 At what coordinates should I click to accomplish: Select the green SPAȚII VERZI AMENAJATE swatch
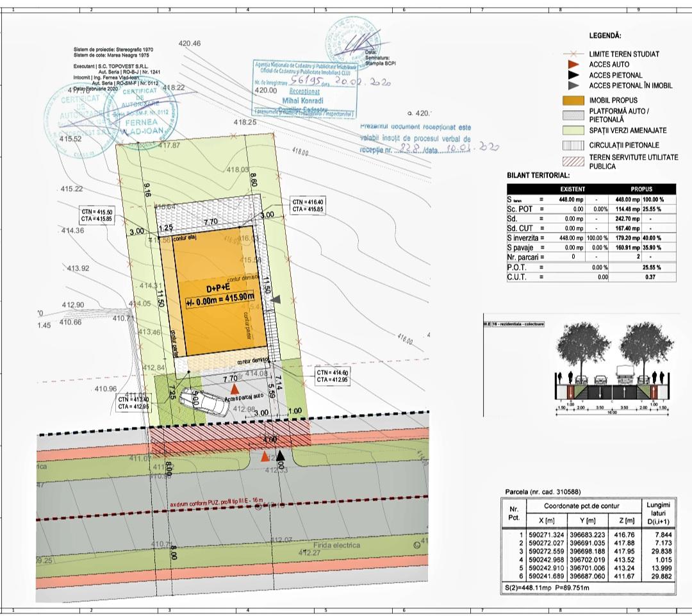(x=573, y=130)
